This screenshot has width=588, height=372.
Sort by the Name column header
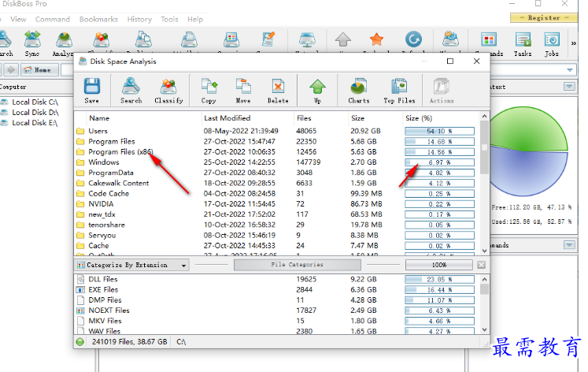coord(99,118)
